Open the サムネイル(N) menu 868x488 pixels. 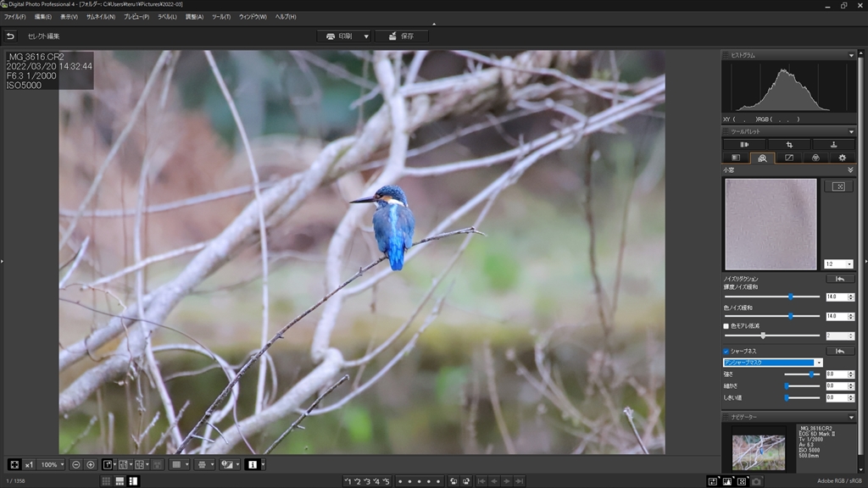click(101, 17)
